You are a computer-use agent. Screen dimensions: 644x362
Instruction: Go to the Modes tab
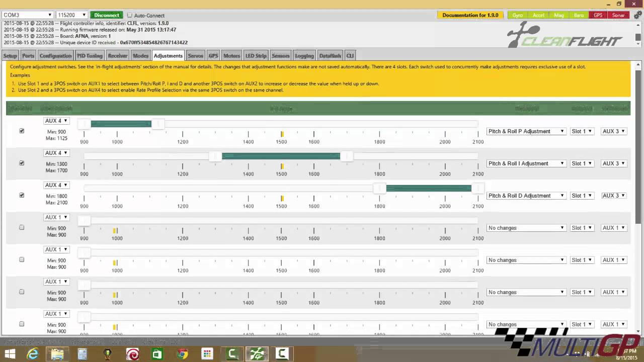point(140,56)
